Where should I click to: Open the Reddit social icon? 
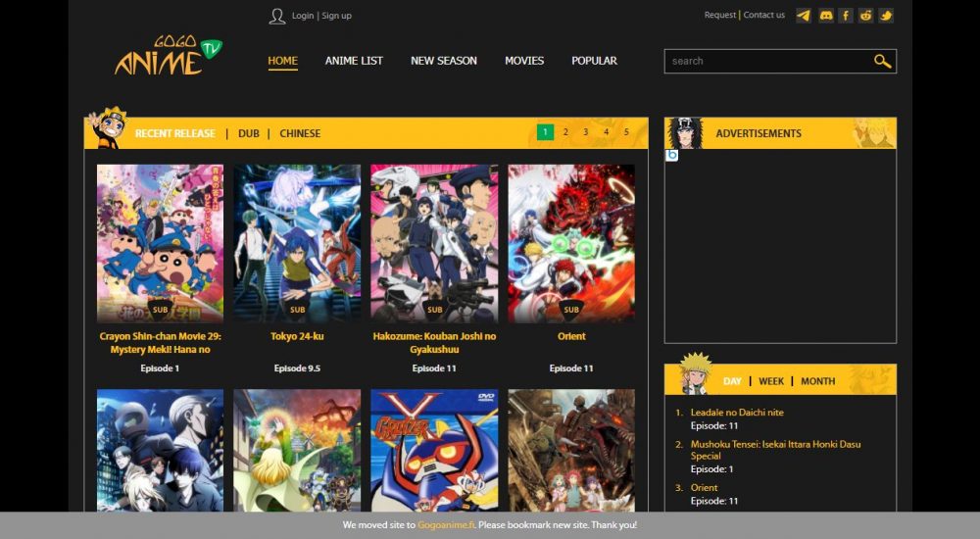click(865, 15)
